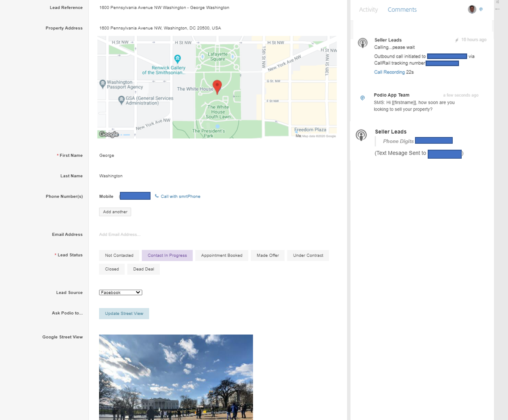508x420 pixels.
Task: Click the Google logo on the map
Action: point(109,134)
